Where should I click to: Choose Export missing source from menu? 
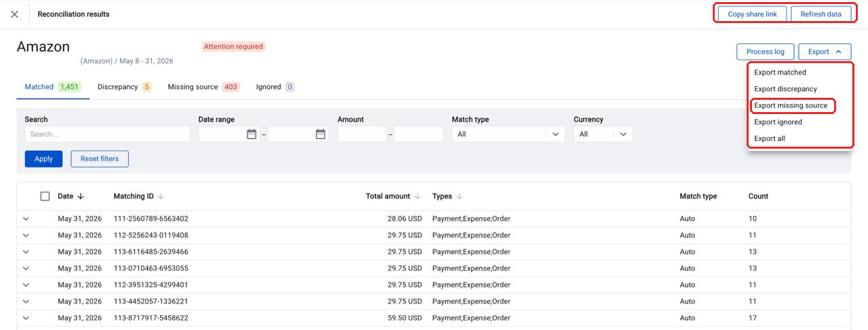(x=800, y=106)
